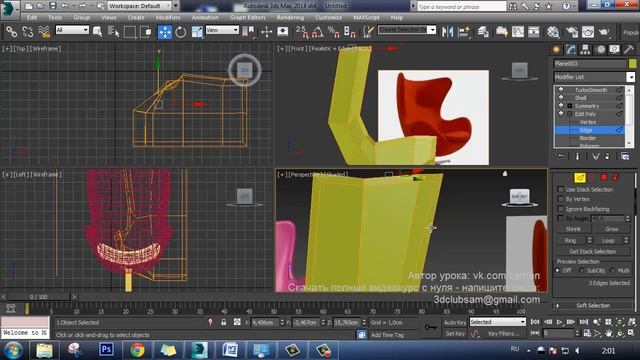Activate the Select and Scale tool

(x=197, y=31)
